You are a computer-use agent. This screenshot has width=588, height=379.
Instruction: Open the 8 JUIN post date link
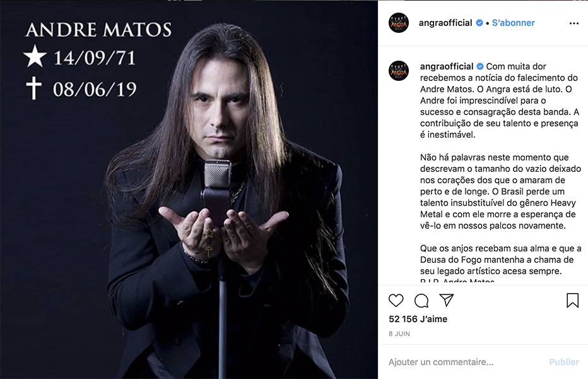[399, 334]
